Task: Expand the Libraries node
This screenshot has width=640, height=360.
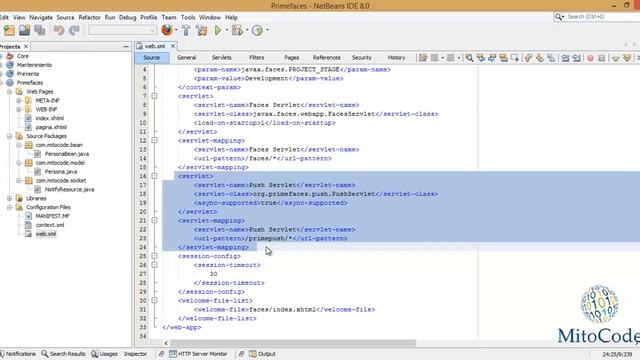Action: [x=9, y=198]
